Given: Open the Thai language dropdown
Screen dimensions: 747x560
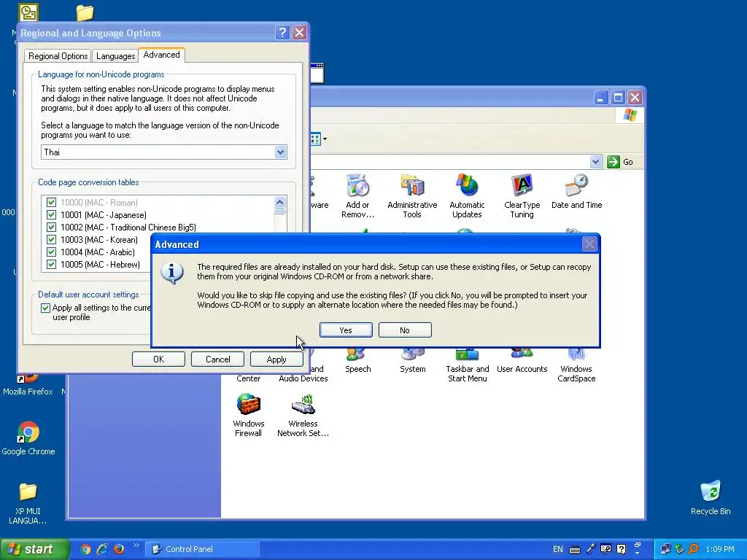Looking at the screenshot, I should tap(281, 152).
